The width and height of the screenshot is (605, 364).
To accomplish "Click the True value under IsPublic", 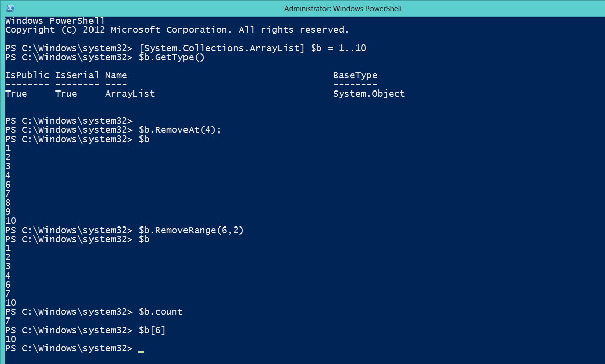I will [16, 94].
